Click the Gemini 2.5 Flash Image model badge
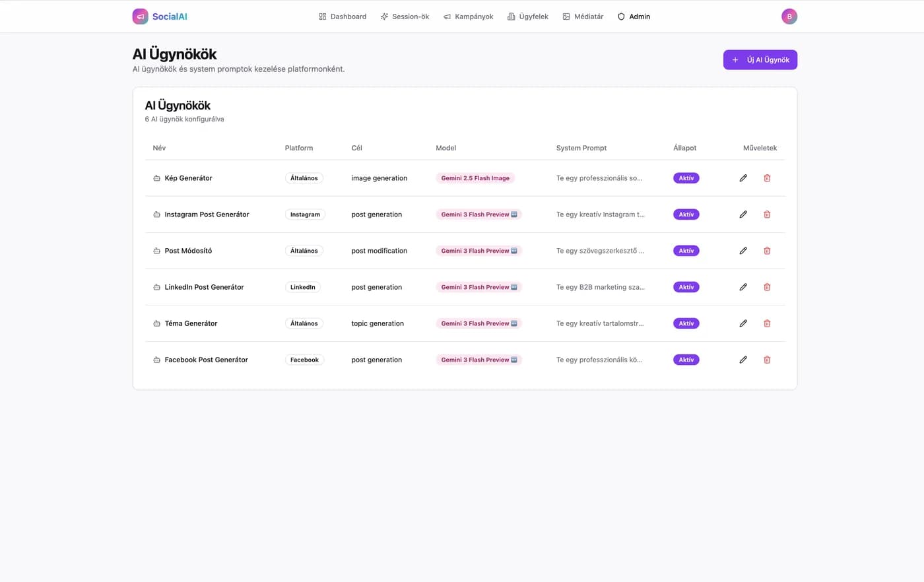The height and width of the screenshot is (582, 924). pyautogui.click(x=475, y=178)
